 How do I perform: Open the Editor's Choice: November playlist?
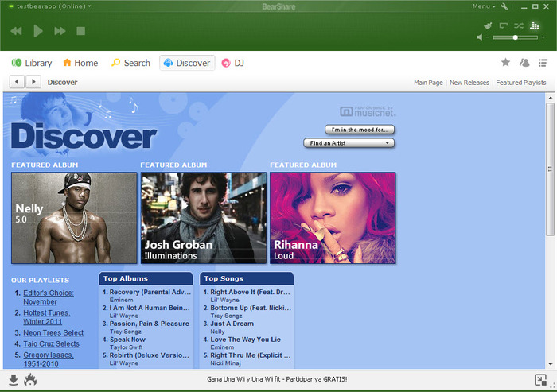coord(49,297)
